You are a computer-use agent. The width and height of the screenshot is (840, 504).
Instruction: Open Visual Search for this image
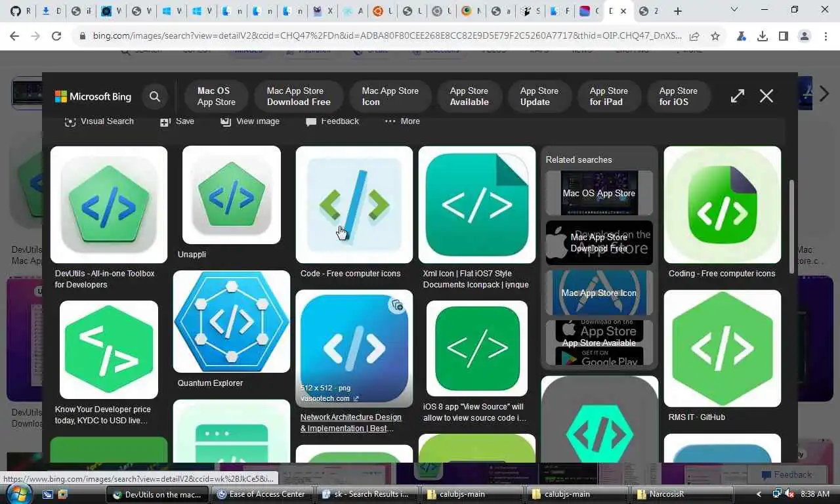(x=99, y=121)
